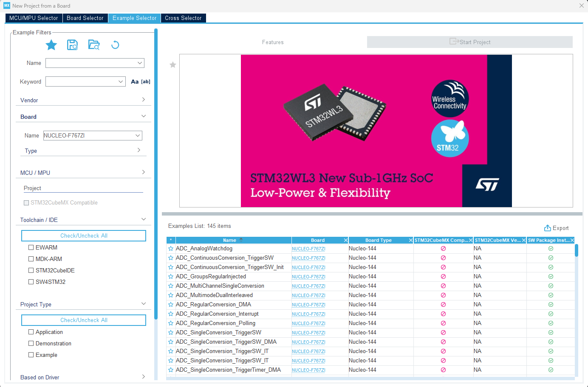Select the Example Selector tab
Screen dimensions: 588x387
[x=134, y=18]
